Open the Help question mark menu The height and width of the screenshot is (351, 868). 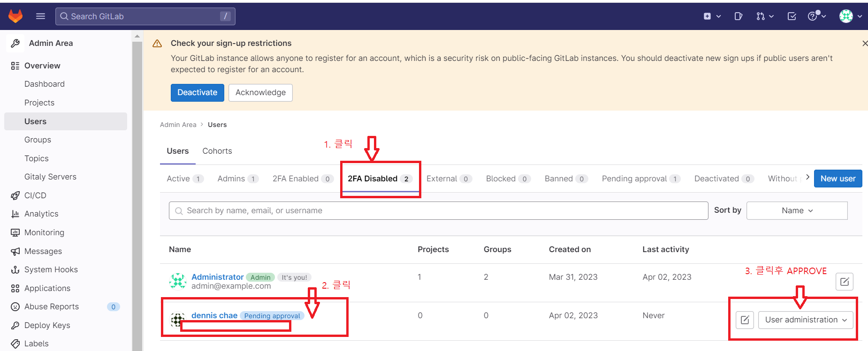817,16
